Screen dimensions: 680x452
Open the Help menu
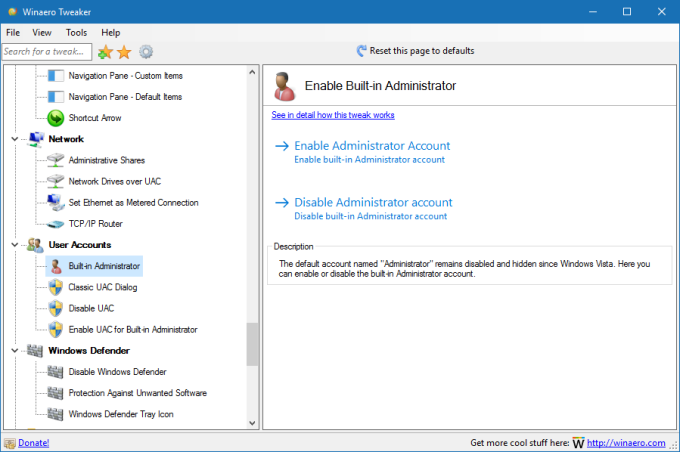111,33
